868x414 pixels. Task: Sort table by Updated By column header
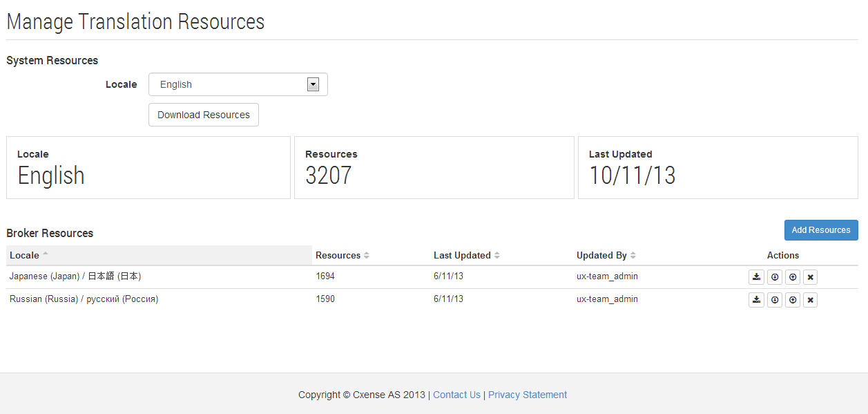[641, 255]
